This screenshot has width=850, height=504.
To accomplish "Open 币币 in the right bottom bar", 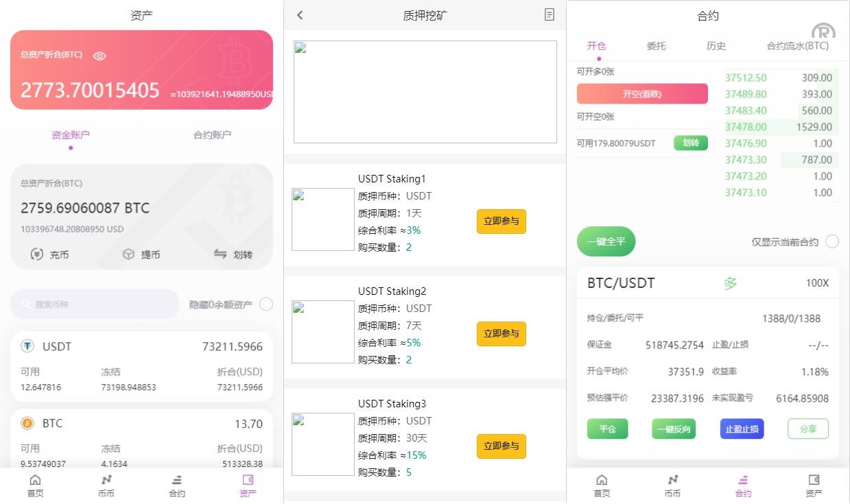I will 672,485.
